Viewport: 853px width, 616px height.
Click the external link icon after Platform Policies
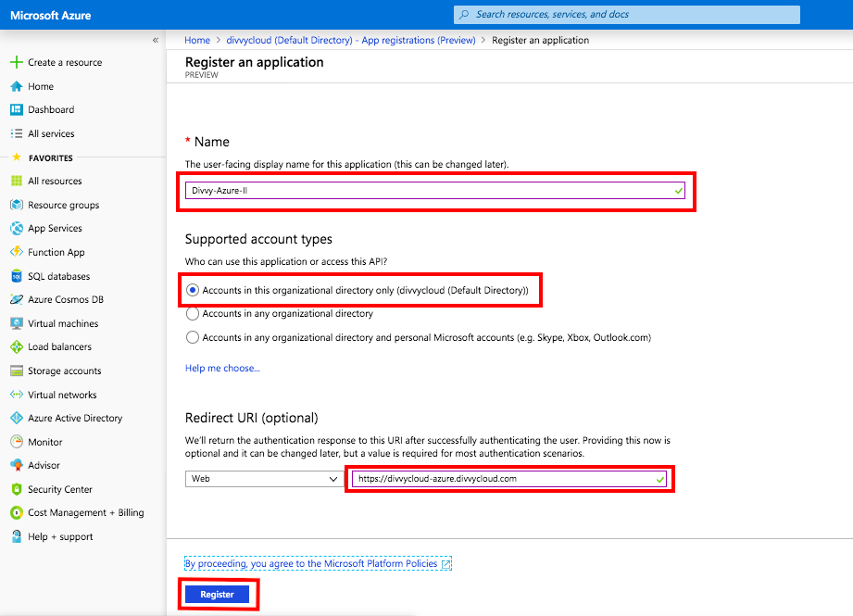(446, 564)
